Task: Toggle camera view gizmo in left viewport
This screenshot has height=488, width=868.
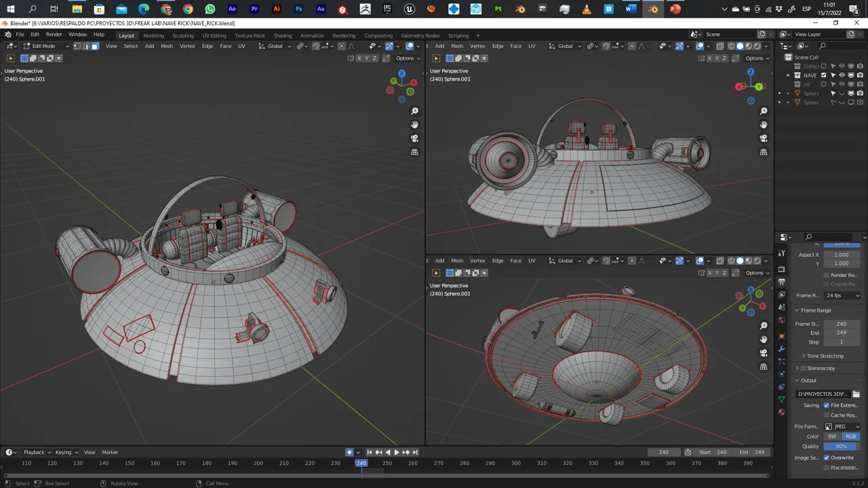Action: 414,138
